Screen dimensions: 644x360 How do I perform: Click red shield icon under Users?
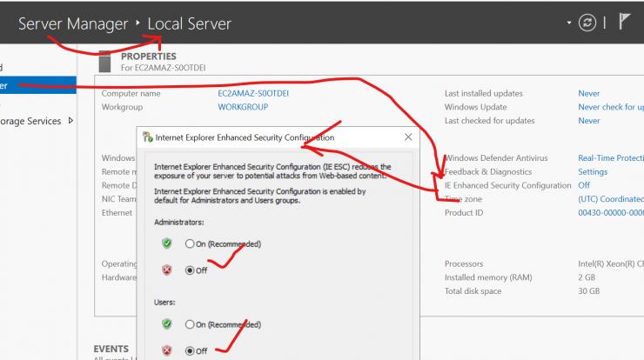[167, 350]
